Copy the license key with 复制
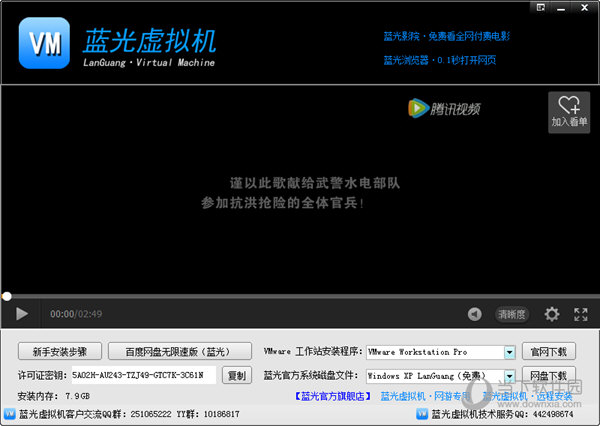This screenshot has height=426, width=600. coord(237,375)
